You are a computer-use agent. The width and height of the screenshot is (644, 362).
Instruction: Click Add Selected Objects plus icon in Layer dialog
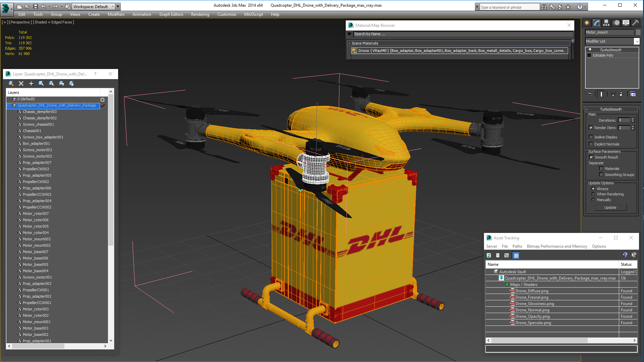pyautogui.click(x=31, y=83)
